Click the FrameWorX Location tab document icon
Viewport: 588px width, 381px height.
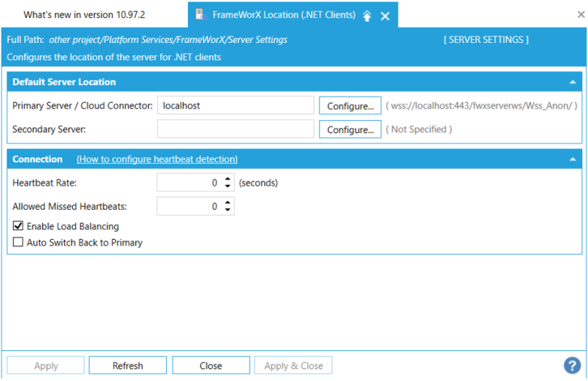coord(201,15)
